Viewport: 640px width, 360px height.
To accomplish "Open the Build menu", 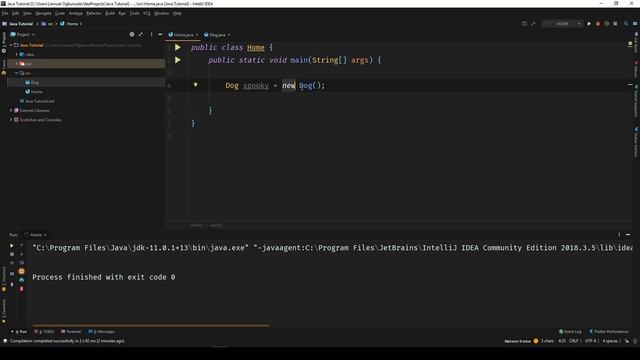I will point(110,13).
